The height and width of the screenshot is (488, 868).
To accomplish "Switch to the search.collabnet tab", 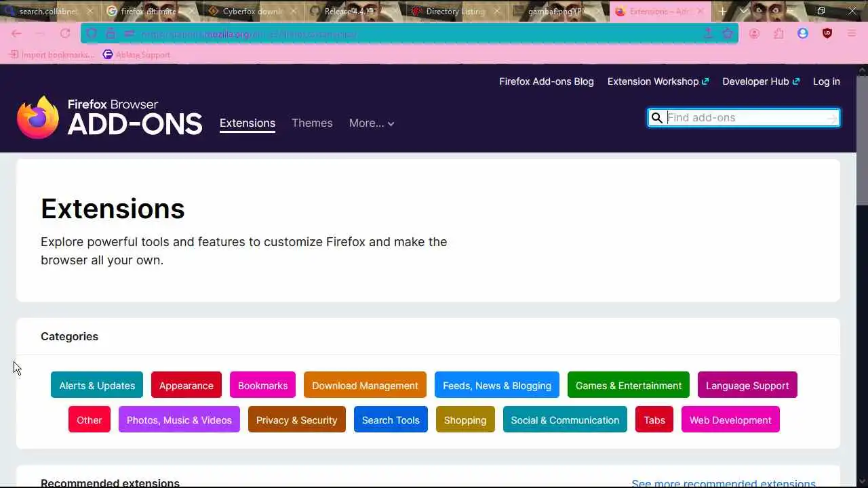I will coord(49,12).
